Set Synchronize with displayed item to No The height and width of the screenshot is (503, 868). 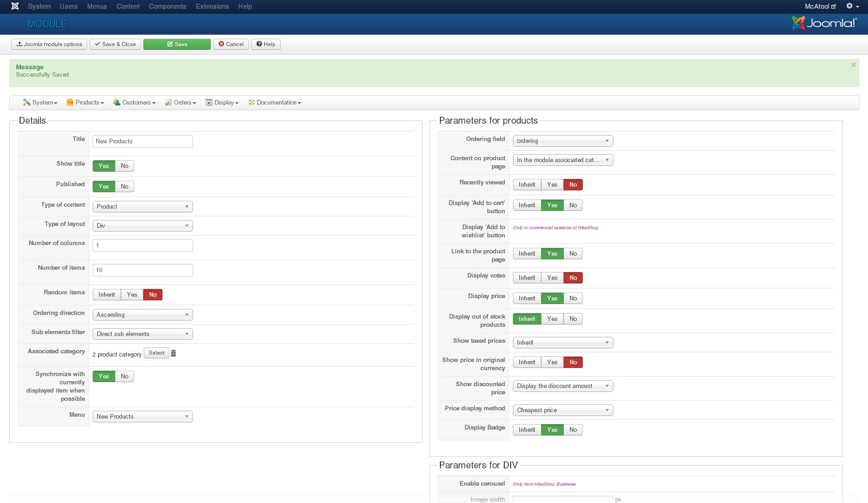(x=125, y=376)
